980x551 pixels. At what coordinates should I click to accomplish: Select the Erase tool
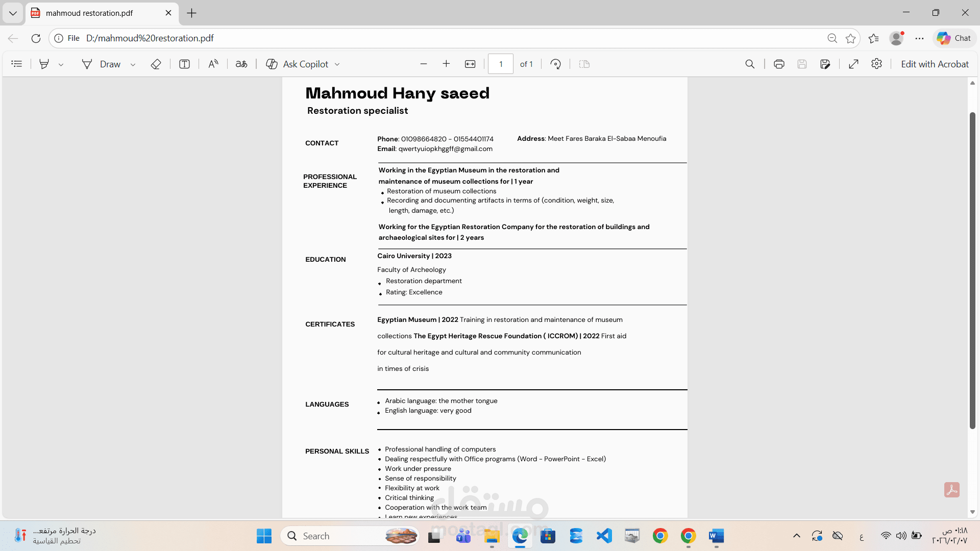(x=156, y=64)
